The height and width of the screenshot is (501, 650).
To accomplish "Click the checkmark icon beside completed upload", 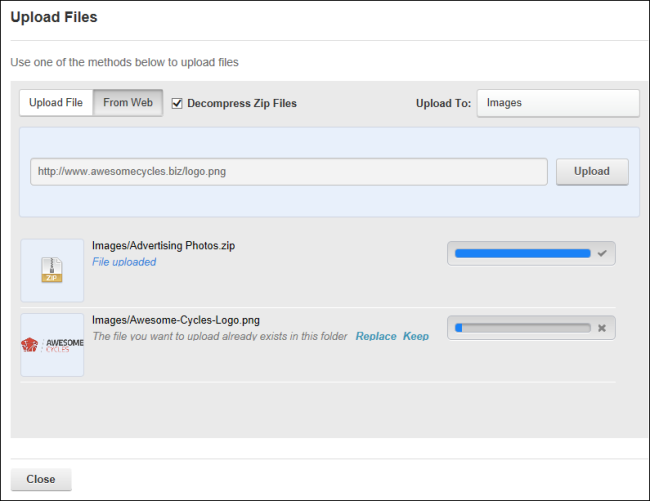I will pos(602,253).
